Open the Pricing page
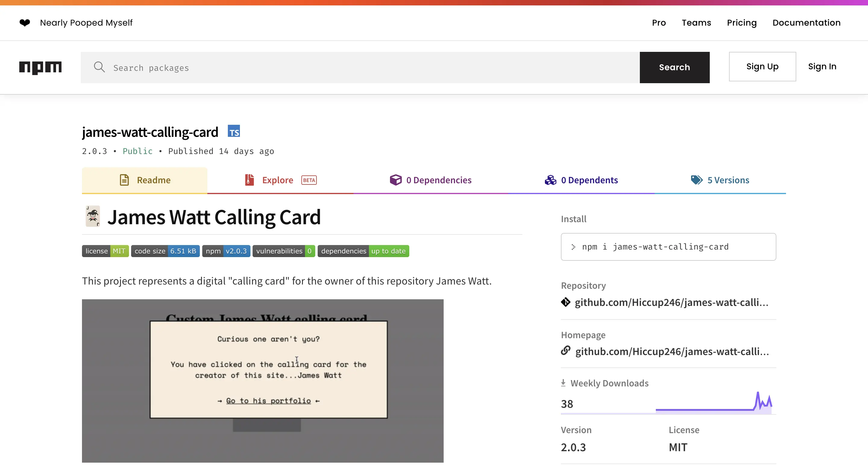The width and height of the screenshot is (868, 475). (742, 23)
